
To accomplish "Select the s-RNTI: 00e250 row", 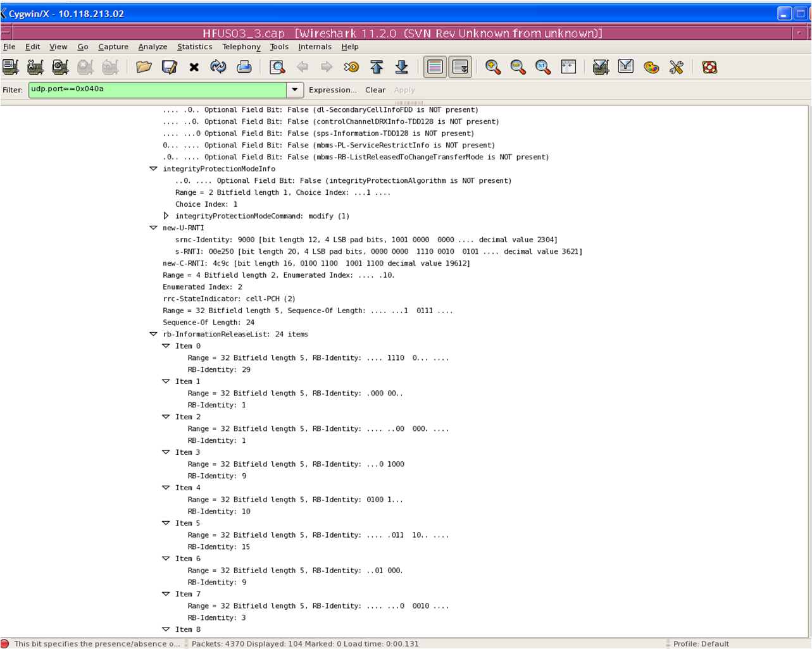I will [x=378, y=252].
